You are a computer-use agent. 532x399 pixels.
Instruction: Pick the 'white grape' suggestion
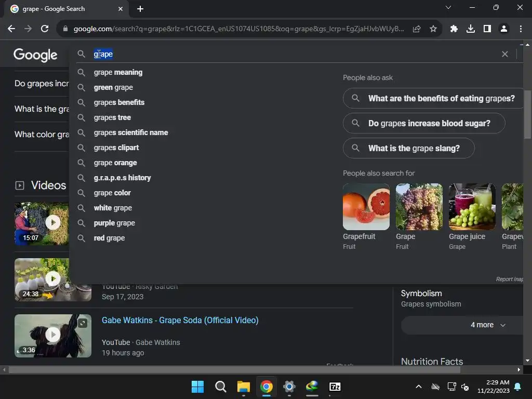click(113, 208)
